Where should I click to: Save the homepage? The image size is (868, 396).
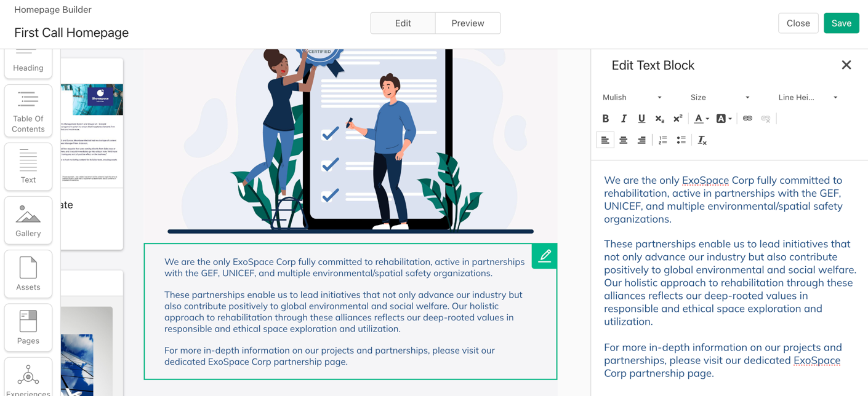pyautogui.click(x=842, y=23)
